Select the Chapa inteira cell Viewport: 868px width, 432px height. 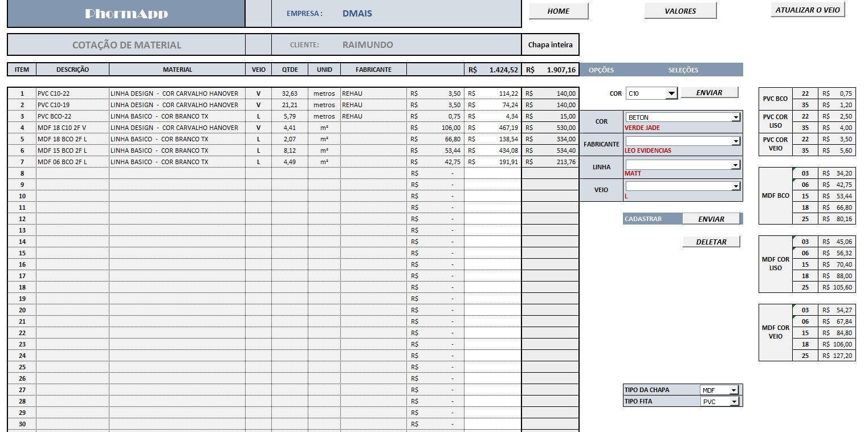point(550,45)
